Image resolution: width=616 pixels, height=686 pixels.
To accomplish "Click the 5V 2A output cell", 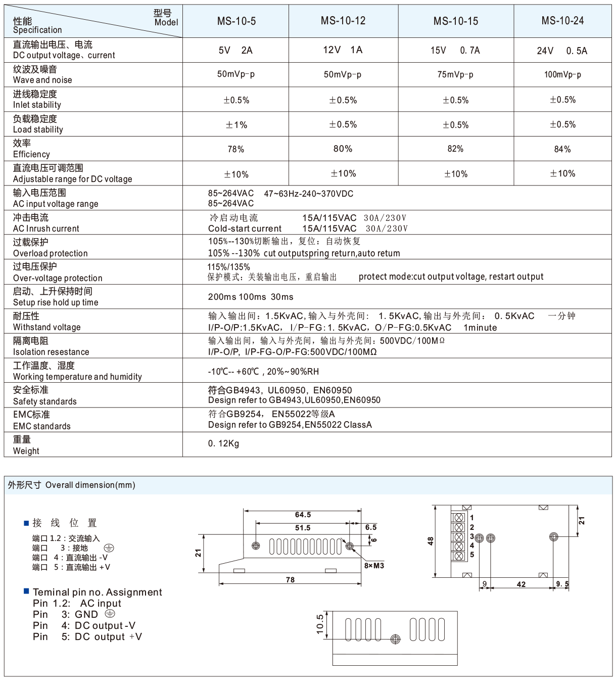I will click(x=235, y=51).
